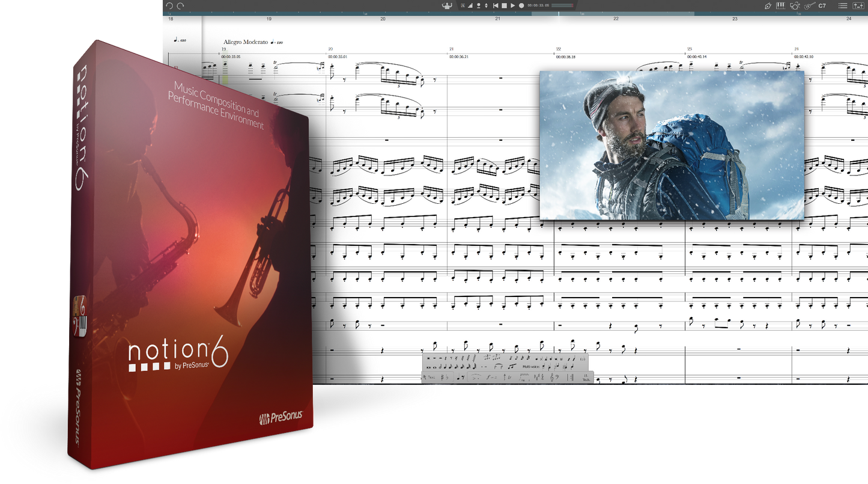868x484 pixels.
Task: Open the clefs palette group
Action: click(x=554, y=378)
